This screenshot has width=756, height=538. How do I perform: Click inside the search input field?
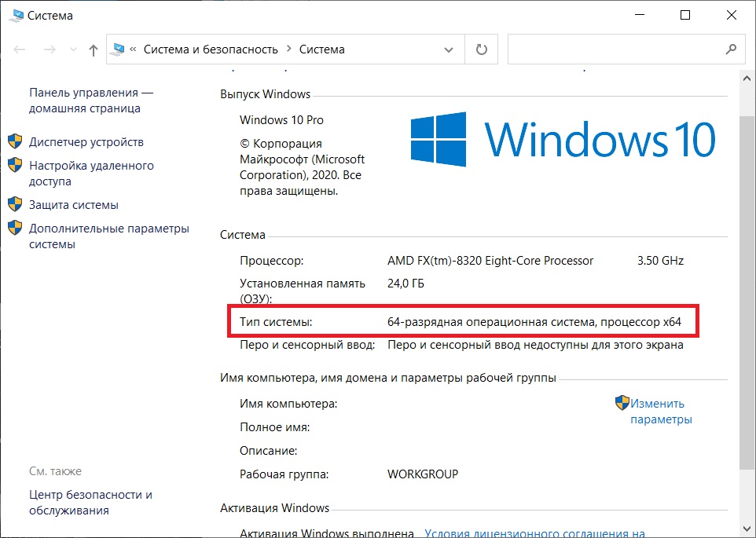(615, 49)
